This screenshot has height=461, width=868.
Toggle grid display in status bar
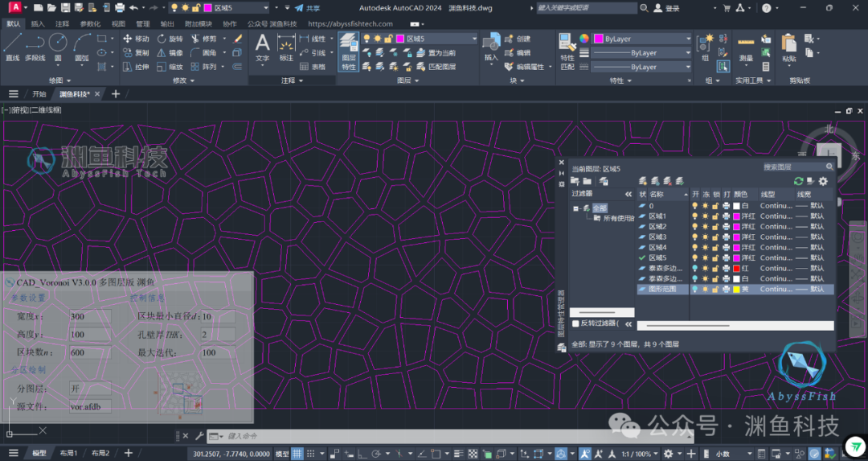point(297,454)
